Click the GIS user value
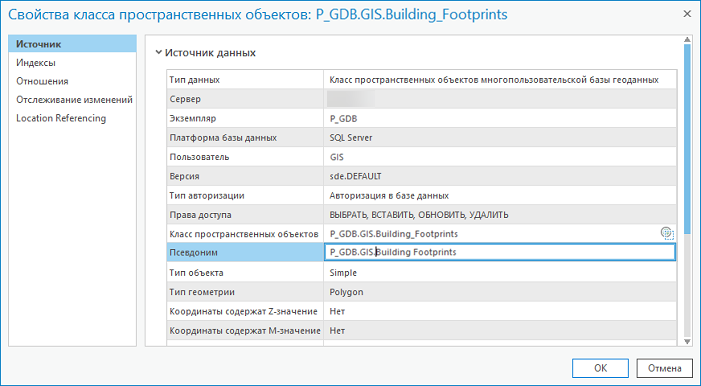The image size is (701, 386). tap(337, 157)
